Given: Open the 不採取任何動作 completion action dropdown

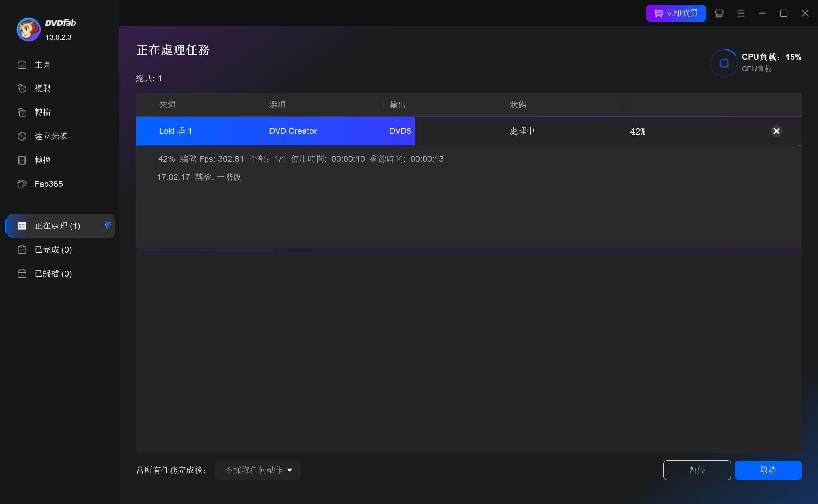Looking at the screenshot, I should click(258, 470).
